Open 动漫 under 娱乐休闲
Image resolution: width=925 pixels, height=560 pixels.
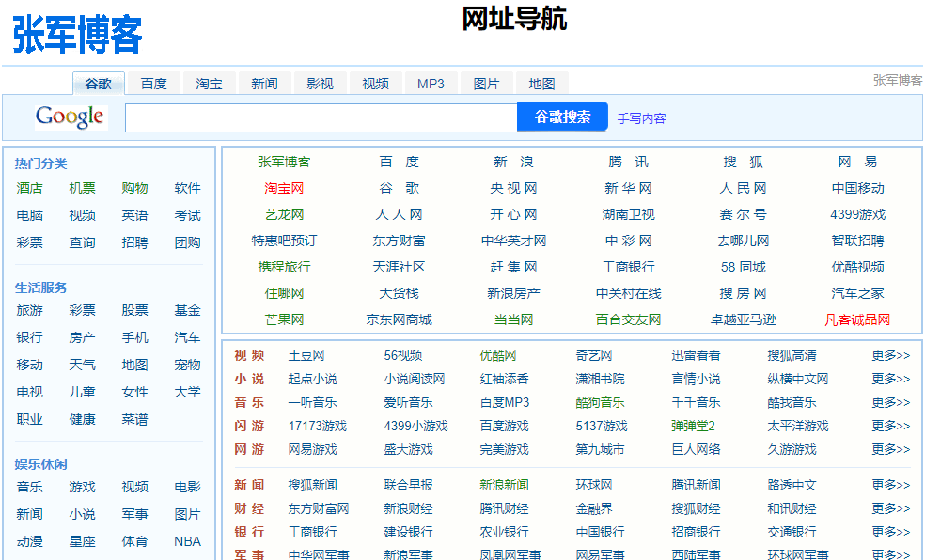coord(29,541)
